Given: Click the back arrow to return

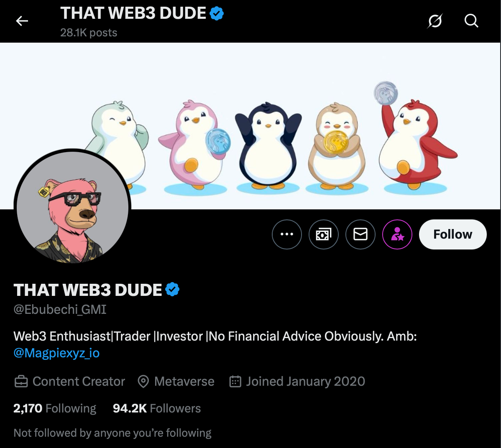Looking at the screenshot, I should coord(22,21).
